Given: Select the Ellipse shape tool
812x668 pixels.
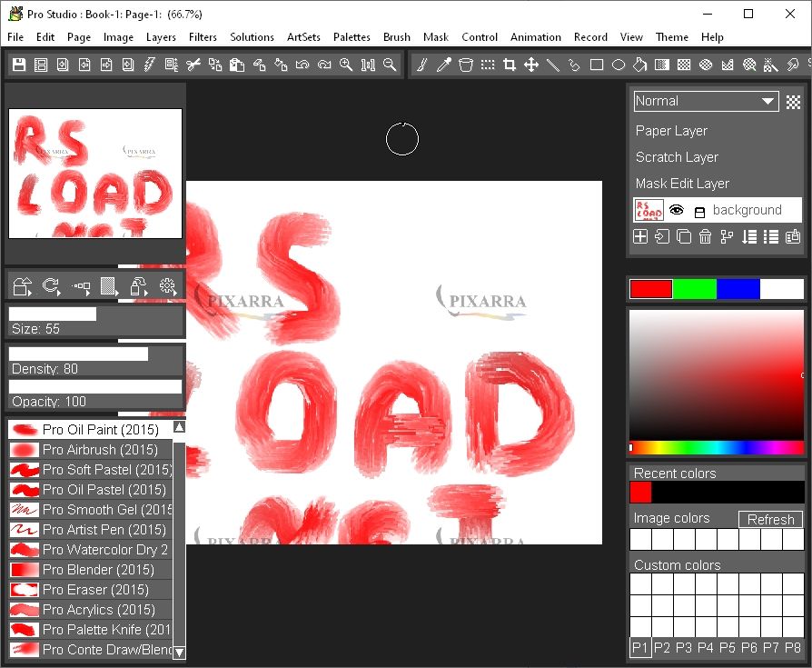Looking at the screenshot, I should 619,65.
